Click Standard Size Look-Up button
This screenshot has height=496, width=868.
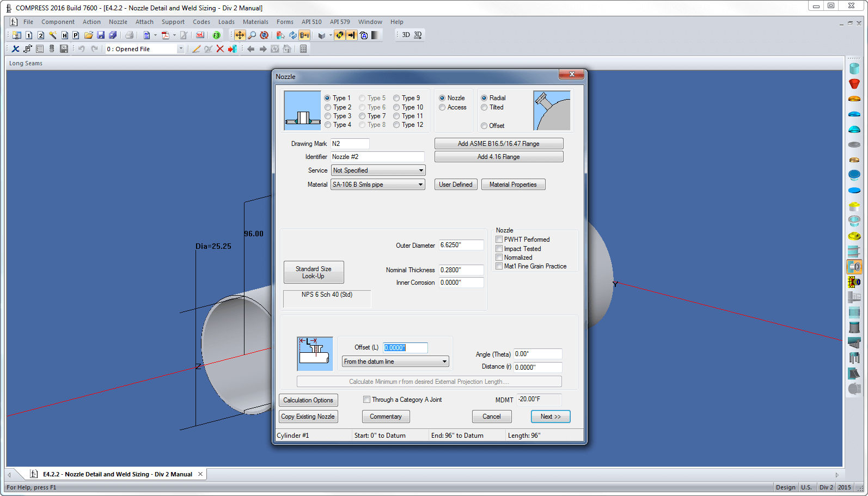click(x=314, y=272)
